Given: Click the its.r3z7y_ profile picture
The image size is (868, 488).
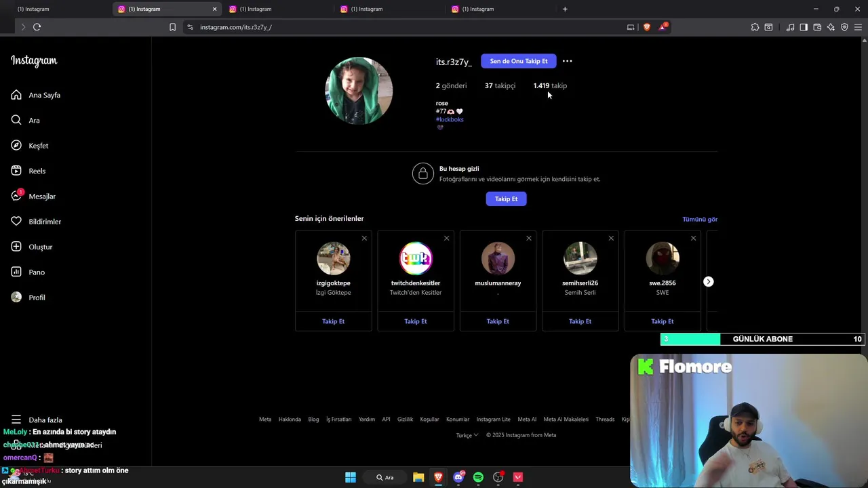Looking at the screenshot, I should pyautogui.click(x=359, y=91).
